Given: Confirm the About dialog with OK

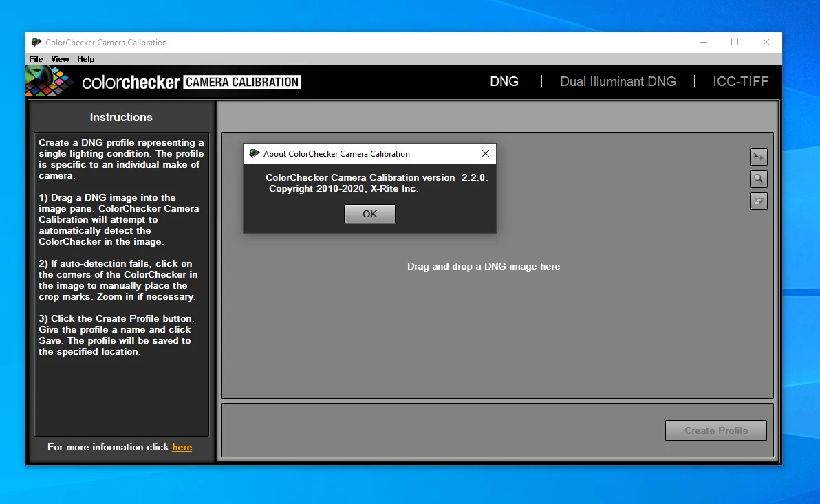Looking at the screenshot, I should click(369, 214).
